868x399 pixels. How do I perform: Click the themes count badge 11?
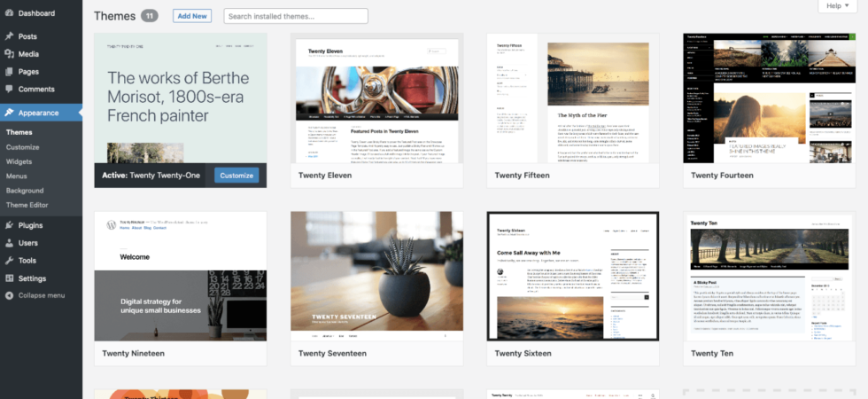click(150, 16)
